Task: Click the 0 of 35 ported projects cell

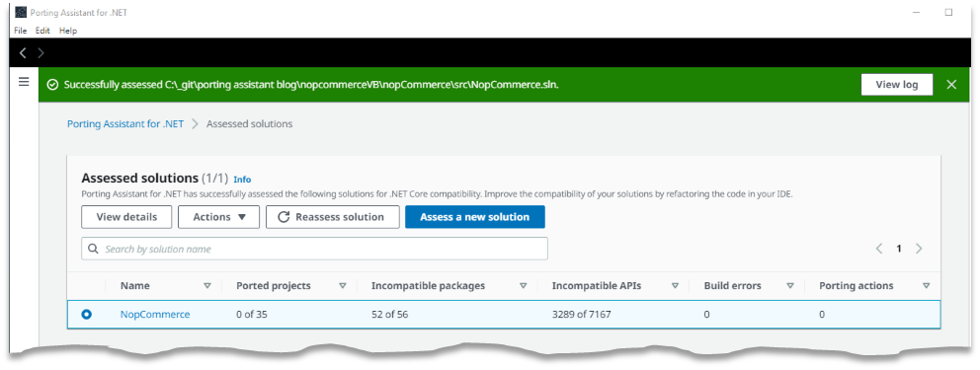Action: [252, 315]
